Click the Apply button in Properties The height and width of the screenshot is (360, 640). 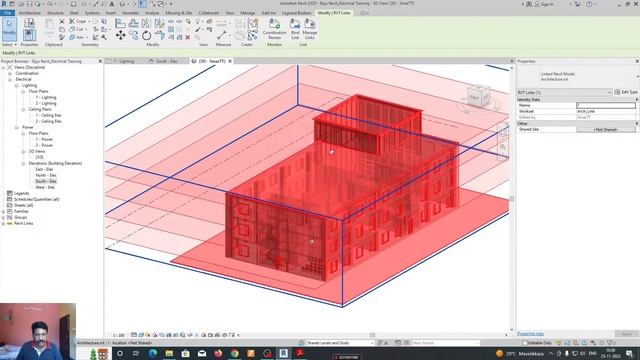click(627, 334)
